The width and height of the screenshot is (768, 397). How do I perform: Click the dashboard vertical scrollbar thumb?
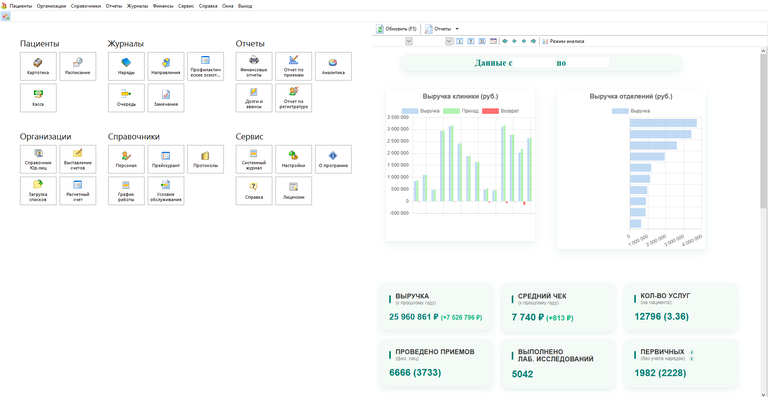764,131
